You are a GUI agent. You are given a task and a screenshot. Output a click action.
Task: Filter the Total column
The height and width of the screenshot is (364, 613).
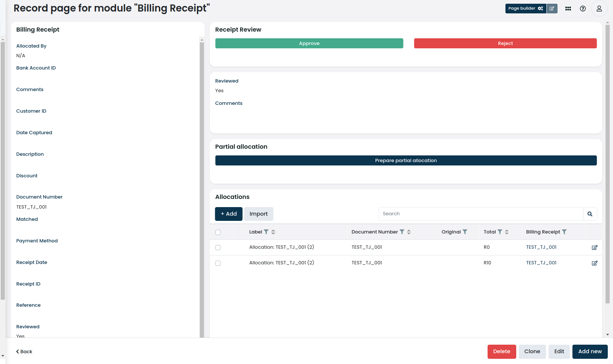pyautogui.click(x=500, y=232)
